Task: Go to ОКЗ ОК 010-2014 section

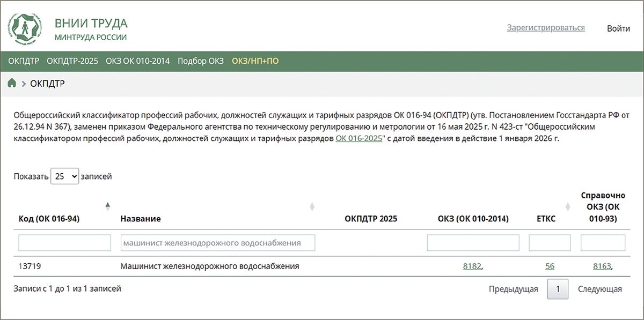Action: 137,61
